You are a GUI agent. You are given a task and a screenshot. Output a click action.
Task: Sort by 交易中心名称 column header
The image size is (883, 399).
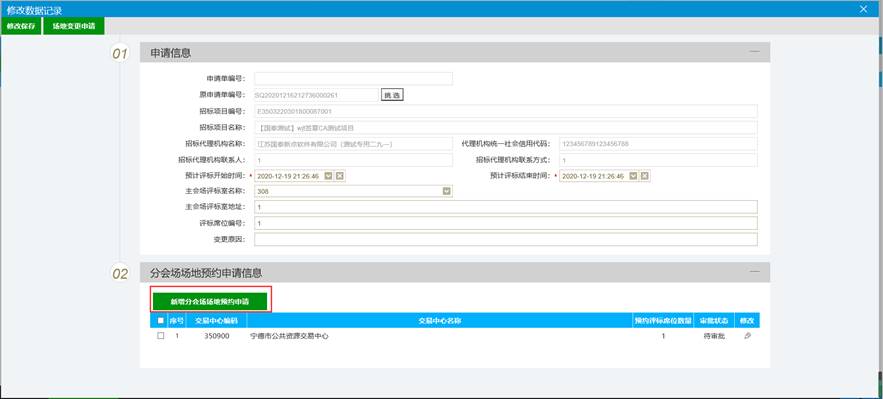(440, 320)
